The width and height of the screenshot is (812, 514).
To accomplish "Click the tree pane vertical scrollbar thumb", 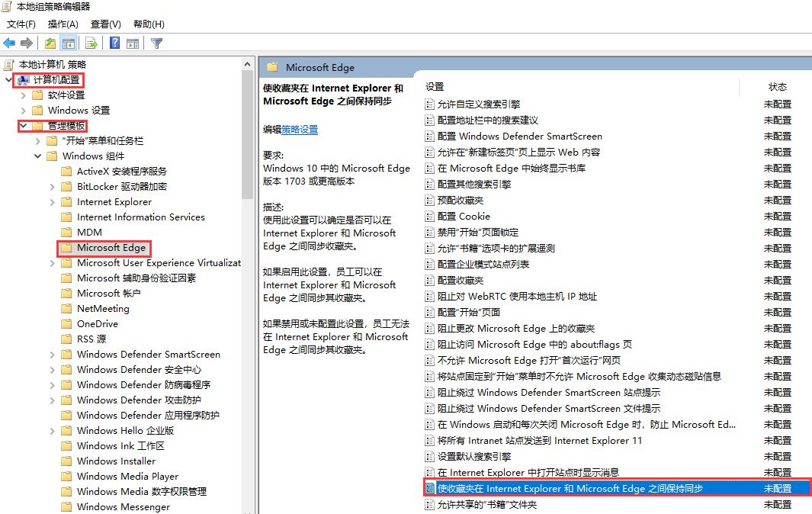I will click(247, 135).
